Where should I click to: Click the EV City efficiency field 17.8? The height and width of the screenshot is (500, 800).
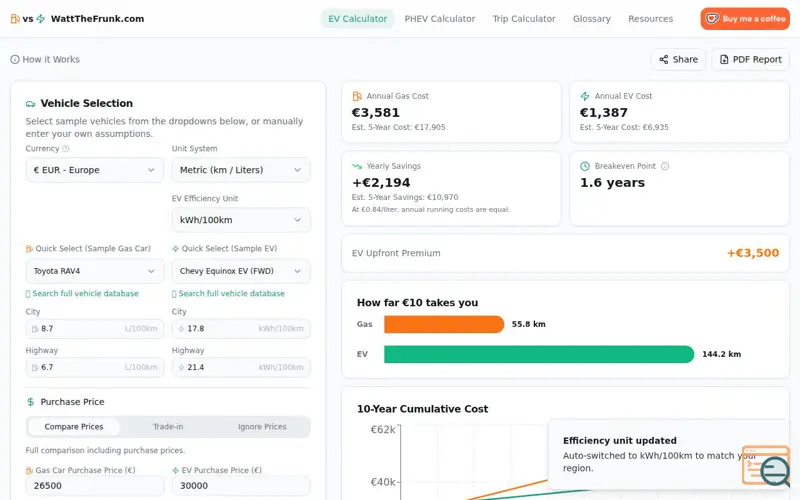pos(241,329)
